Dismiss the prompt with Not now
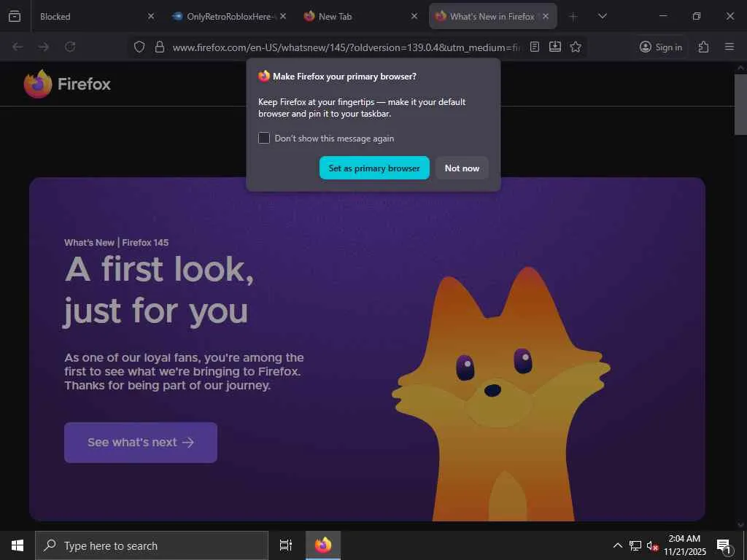This screenshot has width=747, height=560. [x=462, y=168]
